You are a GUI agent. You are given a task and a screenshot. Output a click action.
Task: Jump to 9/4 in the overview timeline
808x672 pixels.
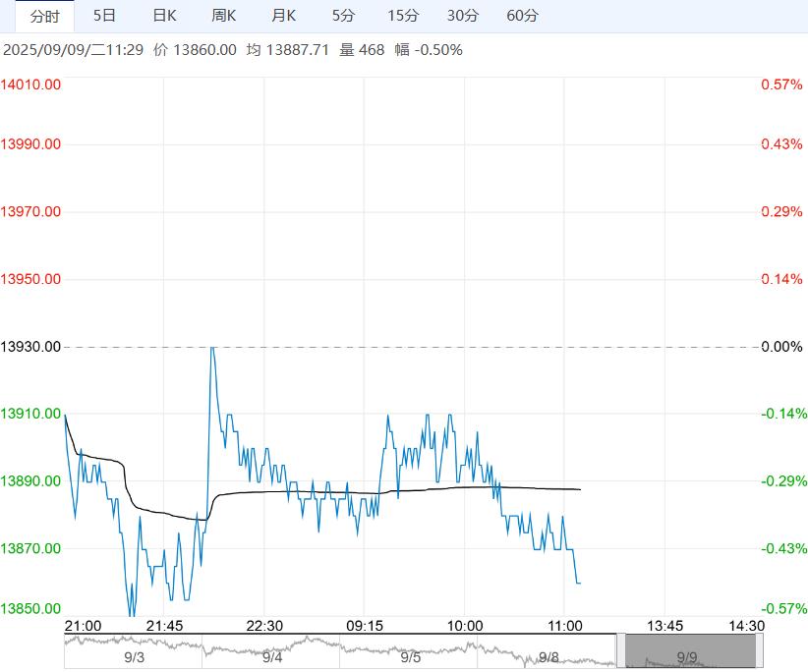(272, 656)
